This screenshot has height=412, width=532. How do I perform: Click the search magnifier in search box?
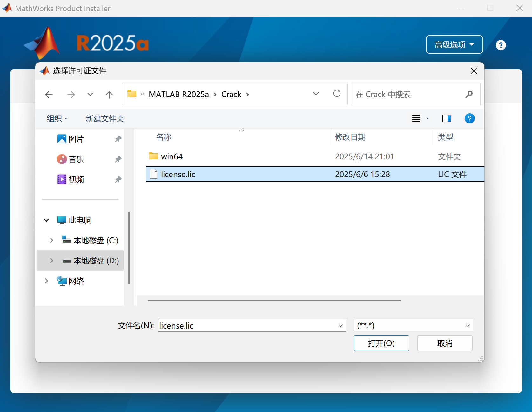pyautogui.click(x=469, y=94)
